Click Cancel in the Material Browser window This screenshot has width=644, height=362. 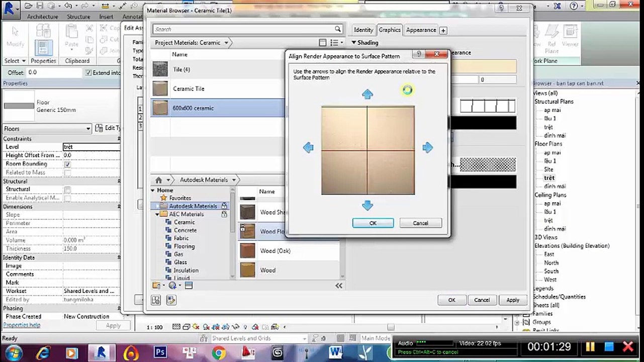click(x=482, y=300)
